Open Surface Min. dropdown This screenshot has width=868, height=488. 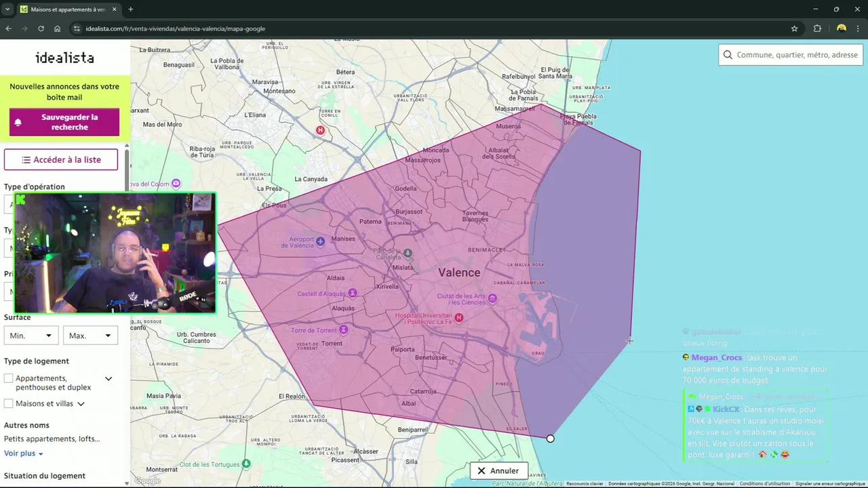click(x=31, y=335)
